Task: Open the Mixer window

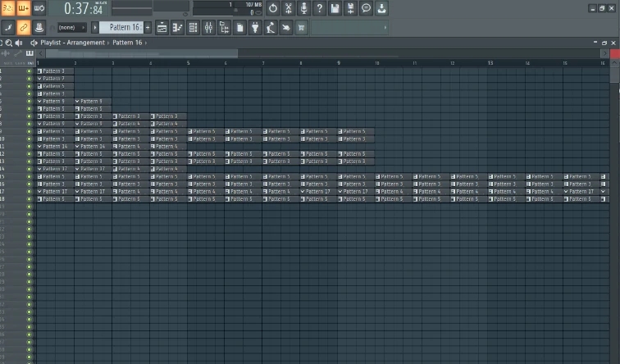Action: (x=208, y=28)
